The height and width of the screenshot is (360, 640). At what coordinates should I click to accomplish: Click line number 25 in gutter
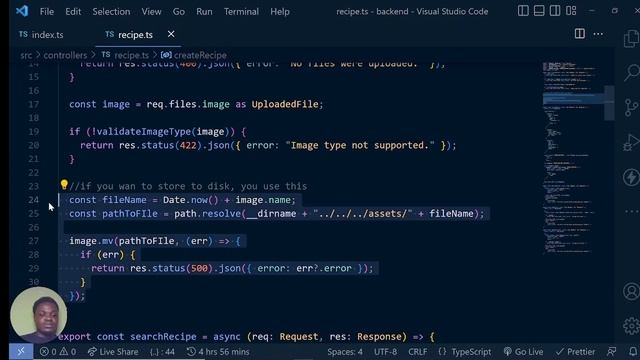pos(33,213)
